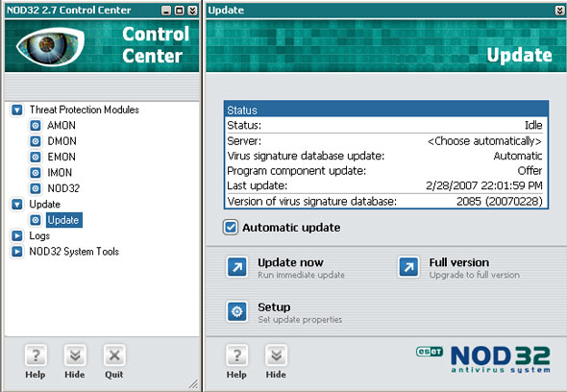Select NOD32 in the module tree
567x392 pixels.
pyautogui.click(x=63, y=188)
